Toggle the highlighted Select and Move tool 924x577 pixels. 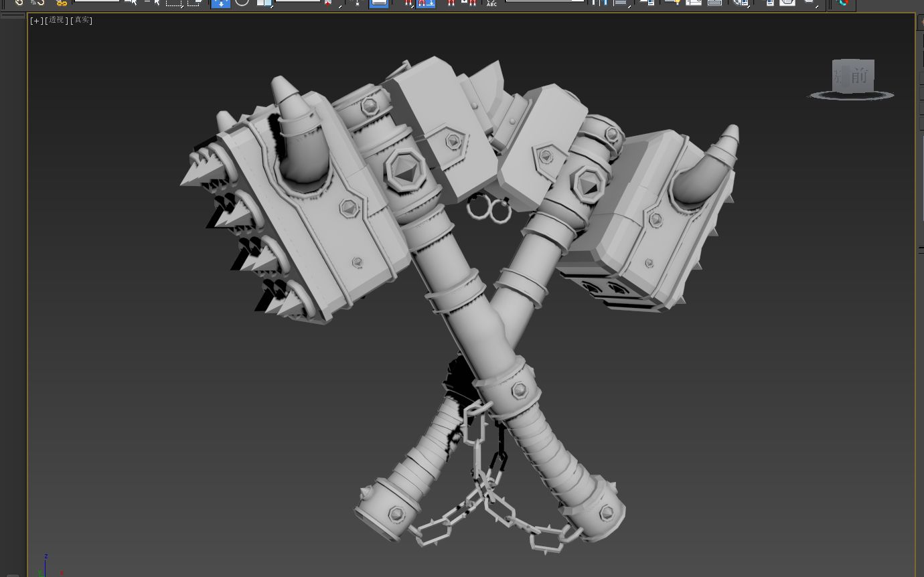(x=220, y=3)
